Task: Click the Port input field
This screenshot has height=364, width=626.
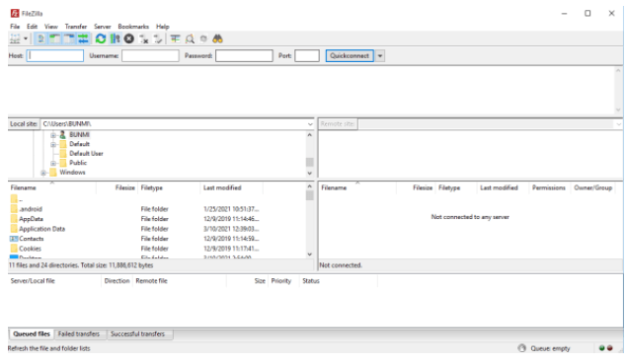Action: click(307, 56)
